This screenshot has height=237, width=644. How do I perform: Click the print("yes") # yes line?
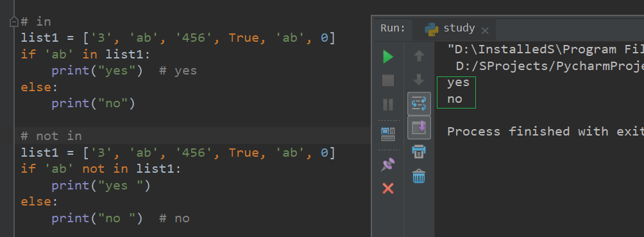(x=124, y=71)
